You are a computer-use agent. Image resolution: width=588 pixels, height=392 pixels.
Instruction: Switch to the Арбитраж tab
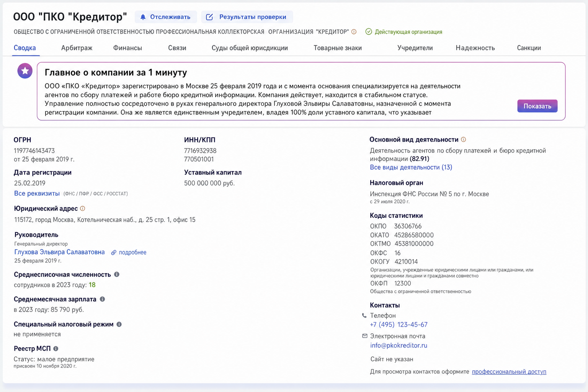pos(77,48)
